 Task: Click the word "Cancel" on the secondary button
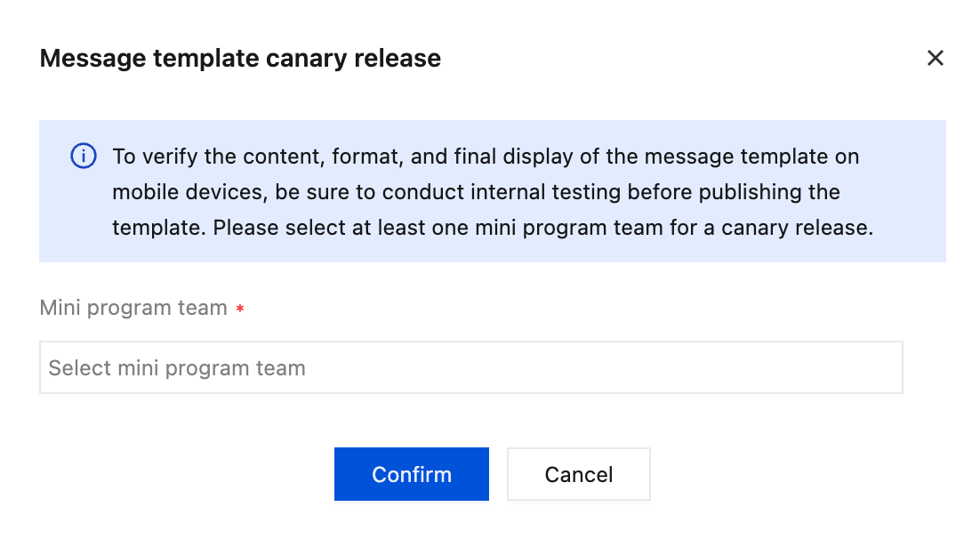(x=579, y=475)
